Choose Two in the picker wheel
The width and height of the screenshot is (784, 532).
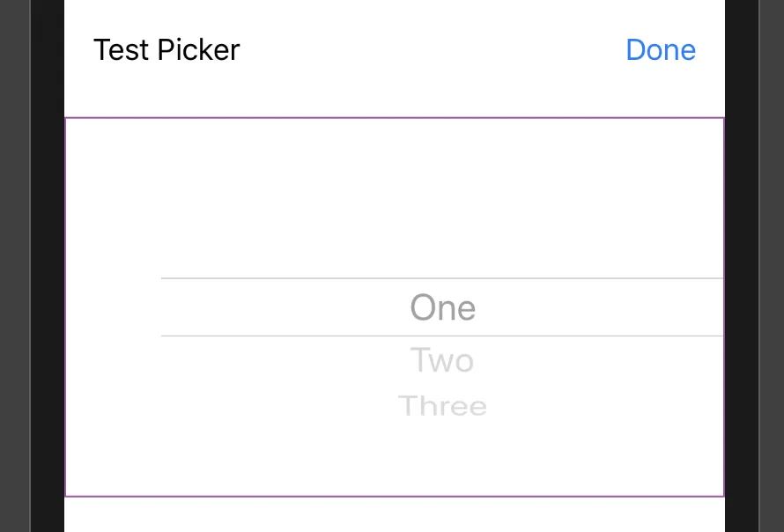click(x=442, y=360)
